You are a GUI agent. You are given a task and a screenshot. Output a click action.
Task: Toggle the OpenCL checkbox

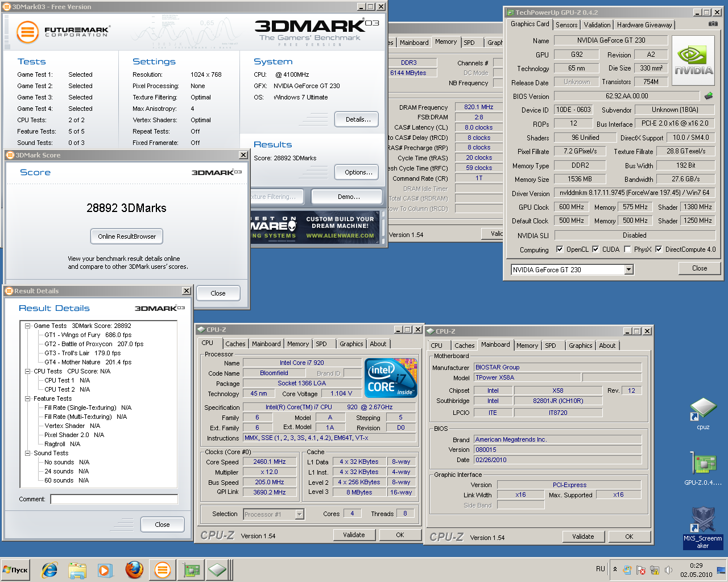(560, 249)
